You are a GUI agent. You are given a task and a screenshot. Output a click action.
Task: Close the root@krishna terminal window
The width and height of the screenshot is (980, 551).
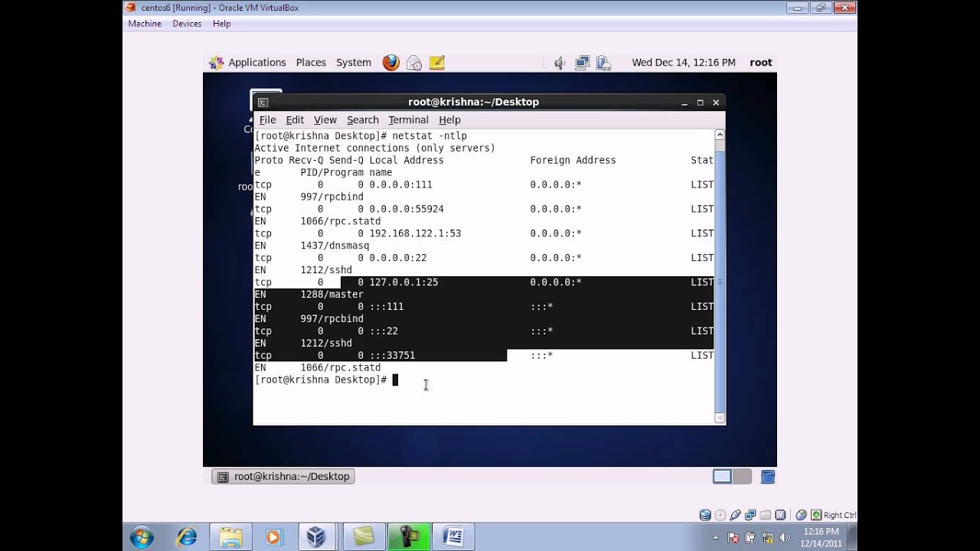point(716,103)
